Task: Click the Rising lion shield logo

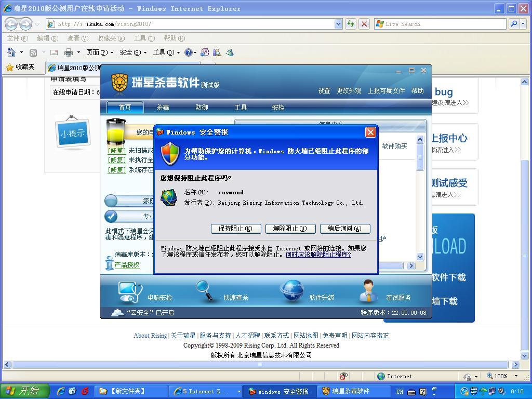Action: (x=119, y=83)
